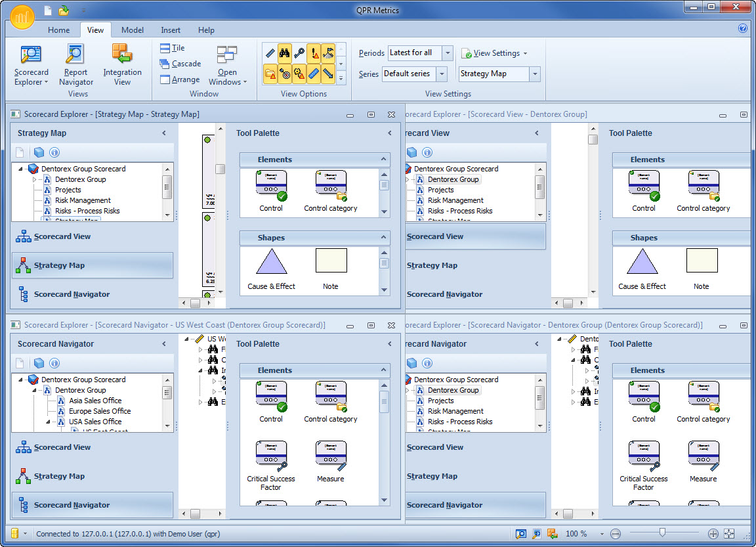Viewport: 756px width, 547px height.
Task: Click Integration View icon in status bar
Action: pyautogui.click(x=553, y=533)
